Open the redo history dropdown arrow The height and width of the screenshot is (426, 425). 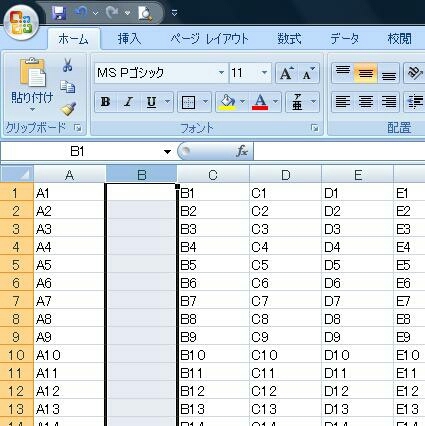(x=127, y=13)
